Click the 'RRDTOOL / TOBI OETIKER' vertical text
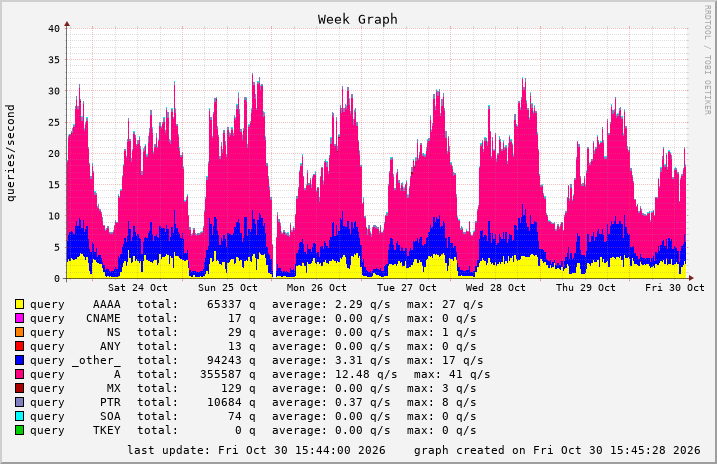Viewport: 717px width, 464px height. pos(707,60)
